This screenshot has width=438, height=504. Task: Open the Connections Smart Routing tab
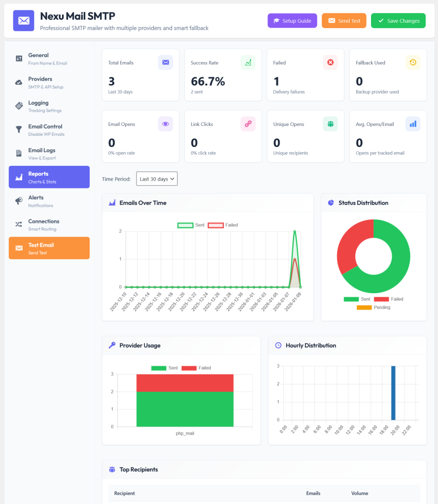click(x=49, y=224)
